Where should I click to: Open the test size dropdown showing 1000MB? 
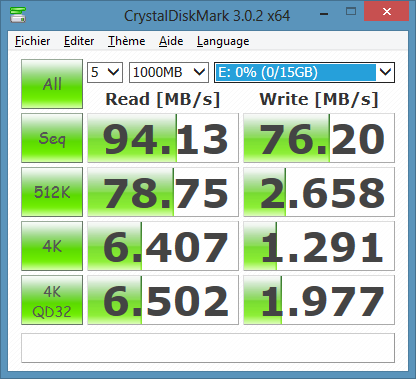tap(169, 72)
